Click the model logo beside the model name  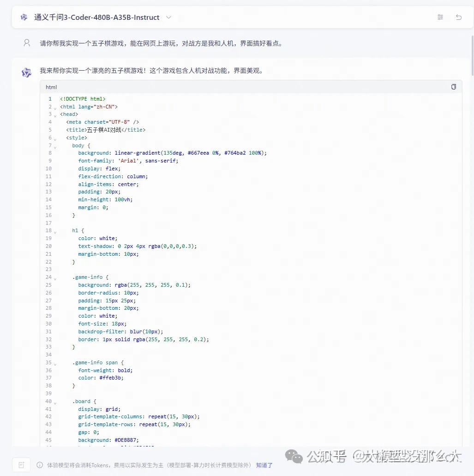coord(24,17)
